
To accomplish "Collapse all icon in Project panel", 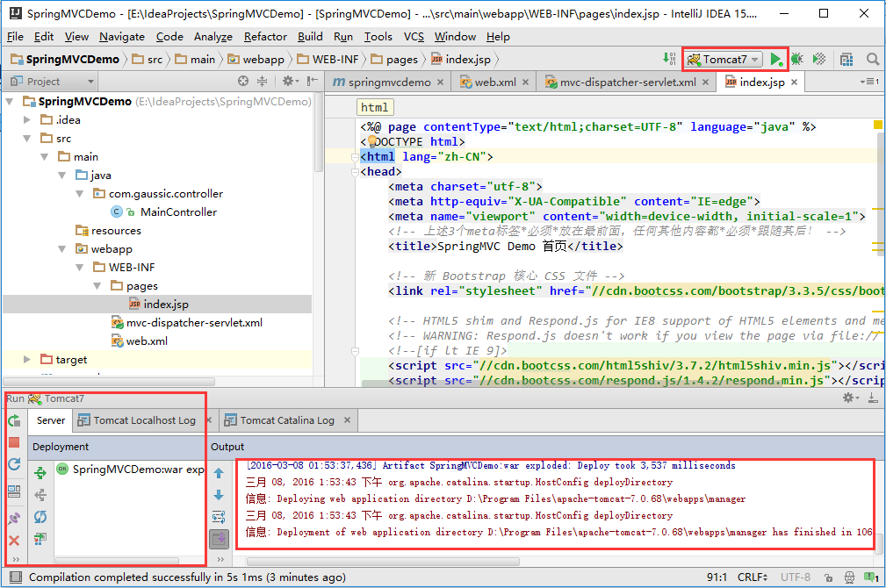I will 263,82.
